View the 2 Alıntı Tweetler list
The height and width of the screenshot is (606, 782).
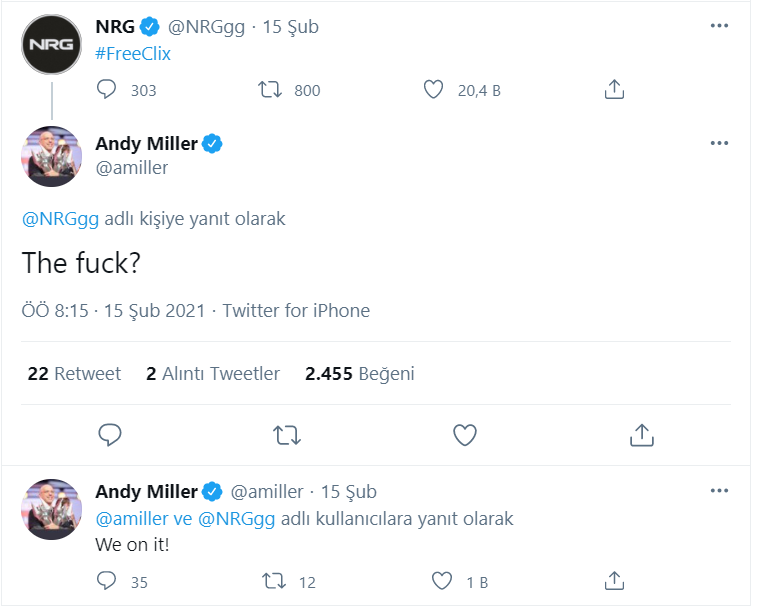(213, 374)
